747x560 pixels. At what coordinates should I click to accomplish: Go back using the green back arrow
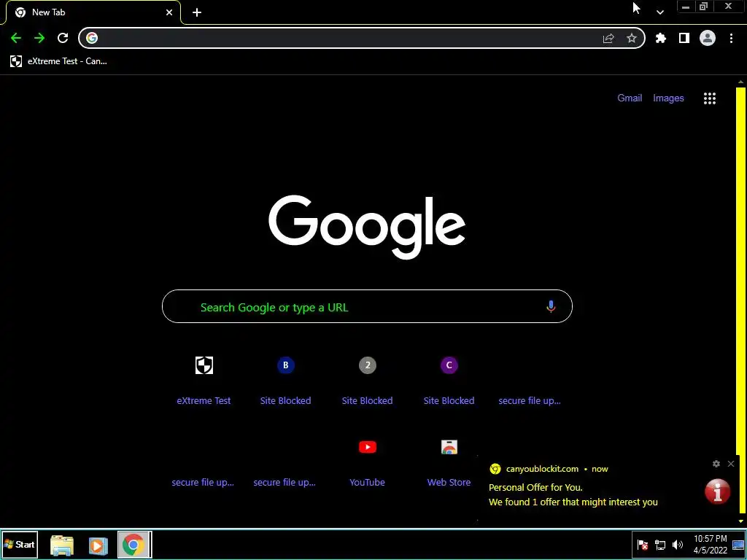click(16, 38)
